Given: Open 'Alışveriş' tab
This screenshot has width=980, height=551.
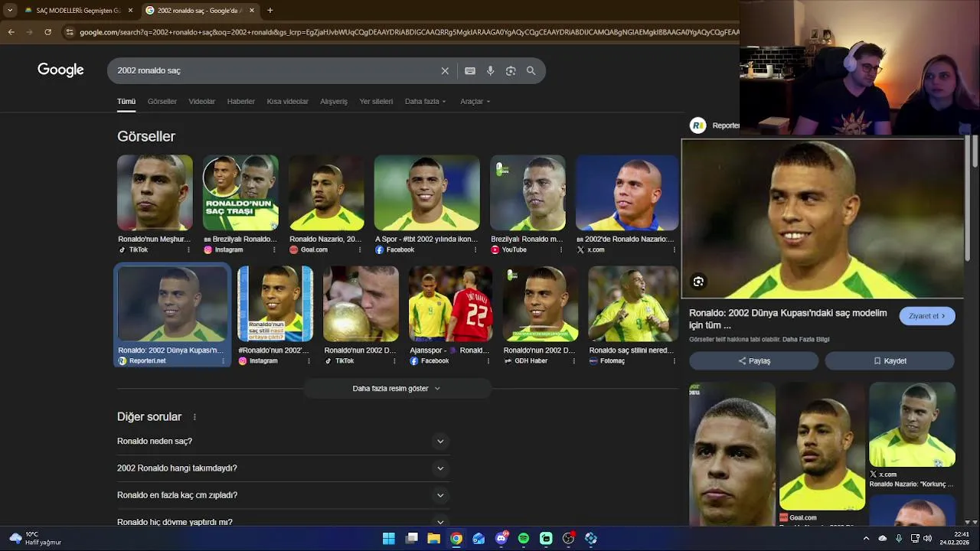Looking at the screenshot, I should pyautogui.click(x=334, y=101).
